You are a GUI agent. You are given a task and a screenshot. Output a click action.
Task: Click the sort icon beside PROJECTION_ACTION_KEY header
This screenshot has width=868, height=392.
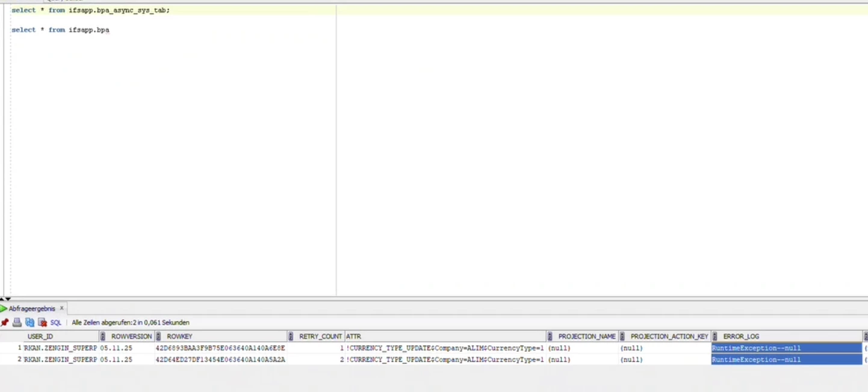tap(622, 337)
